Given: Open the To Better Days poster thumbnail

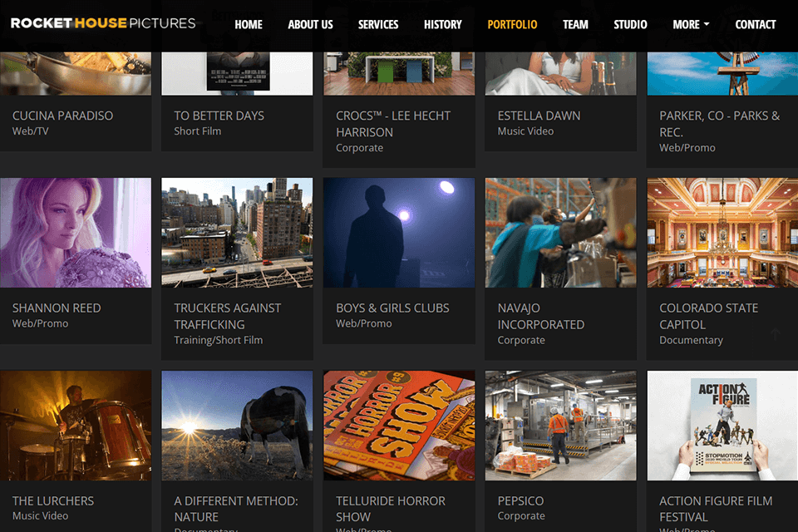Looking at the screenshot, I should pyautogui.click(x=237, y=73).
